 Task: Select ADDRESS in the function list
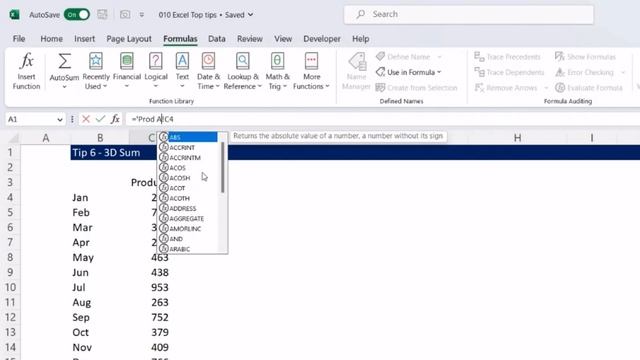188,209
